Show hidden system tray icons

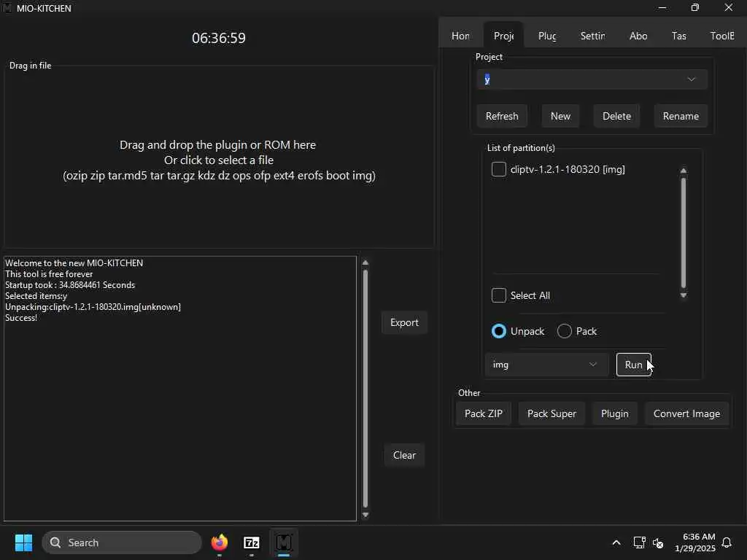[x=616, y=542]
